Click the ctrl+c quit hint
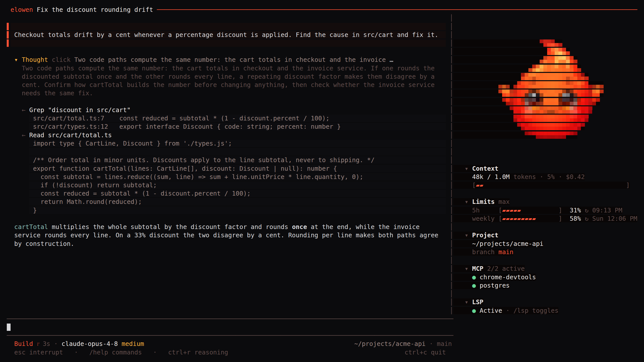This screenshot has height=362, width=644. tap(425, 352)
